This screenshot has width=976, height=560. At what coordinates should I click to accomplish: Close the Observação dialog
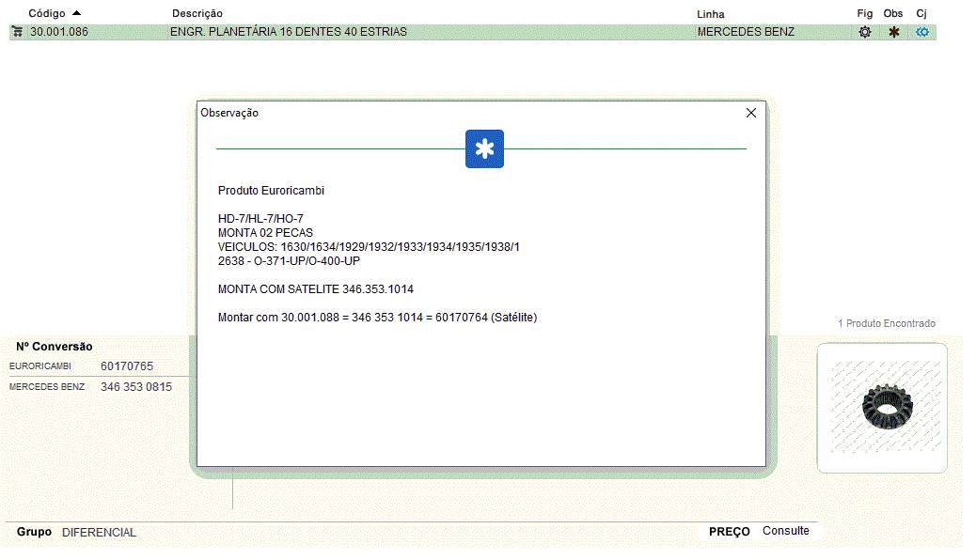tap(750, 113)
